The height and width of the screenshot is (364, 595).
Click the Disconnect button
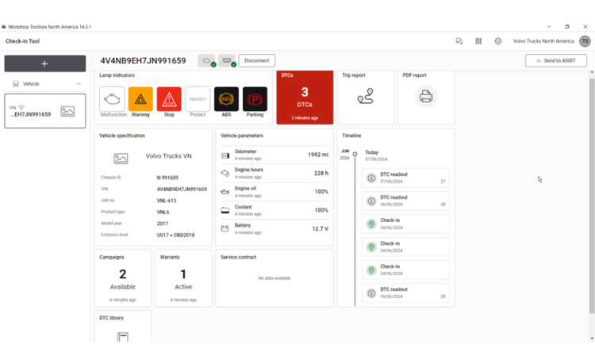point(256,60)
